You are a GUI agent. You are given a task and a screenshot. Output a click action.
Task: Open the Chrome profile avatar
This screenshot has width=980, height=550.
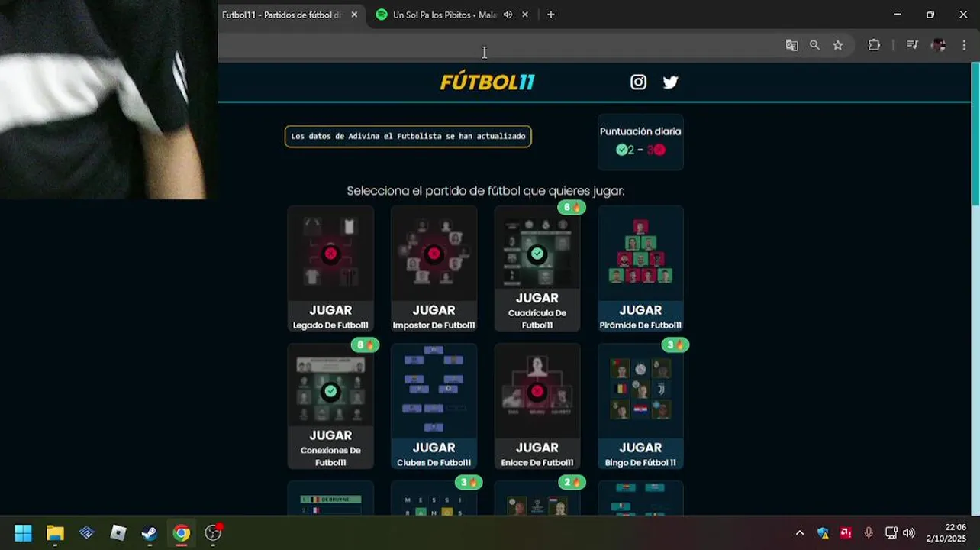[x=939, y=45]
